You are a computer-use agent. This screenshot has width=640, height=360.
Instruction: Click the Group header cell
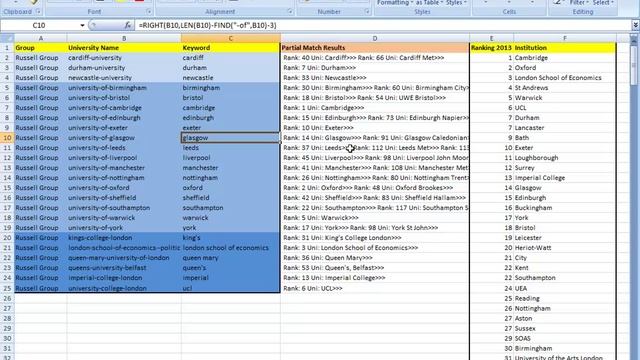click(40, 48)
